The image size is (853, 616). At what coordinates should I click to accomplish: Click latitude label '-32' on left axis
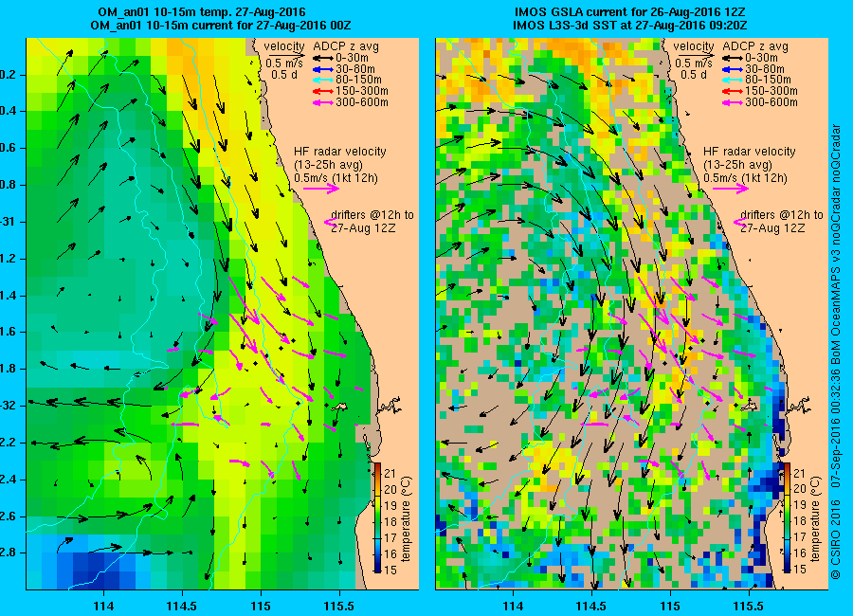(x=8, y=406)
